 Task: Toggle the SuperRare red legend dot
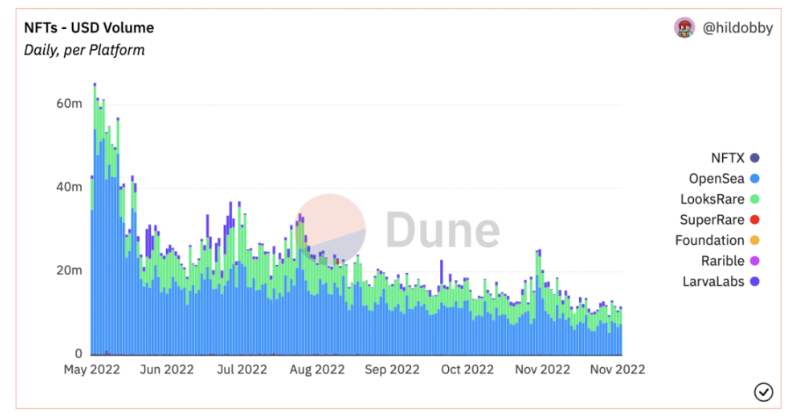pyautogui.click(x=755, y=220)
